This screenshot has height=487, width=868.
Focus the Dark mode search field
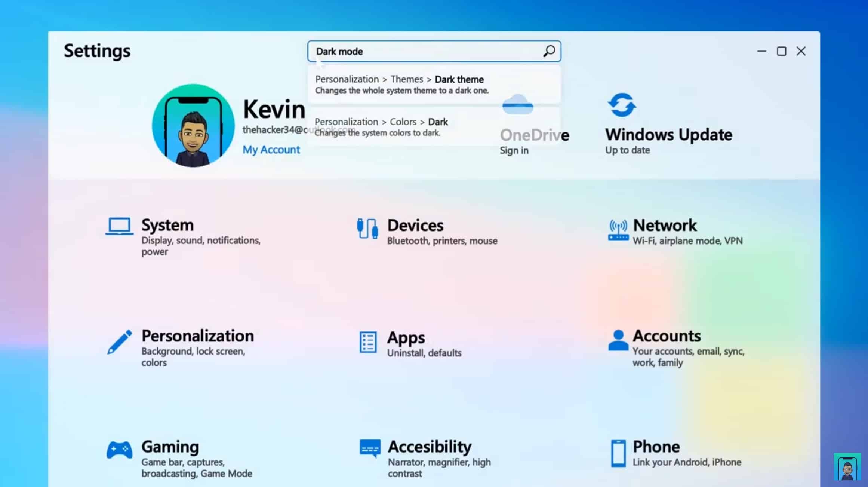point(434,51)
